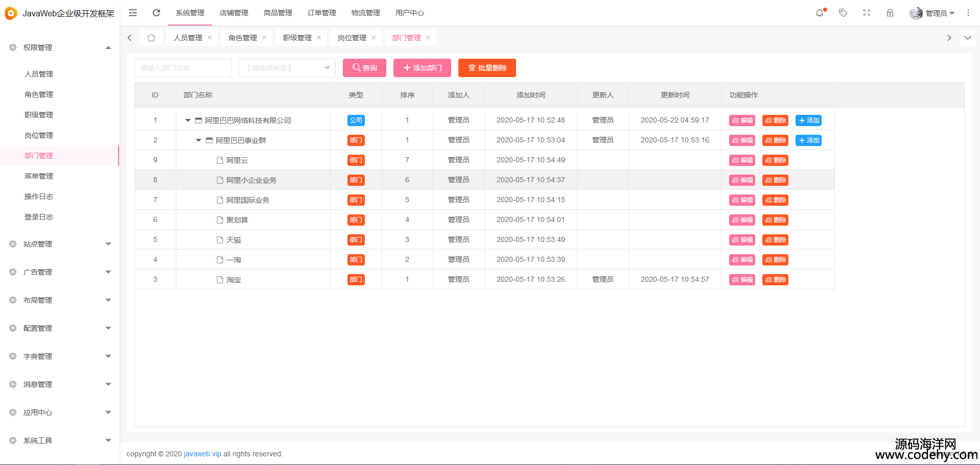Collapse the 阿里巴巴事业群 tree node

tap(198, 140)
